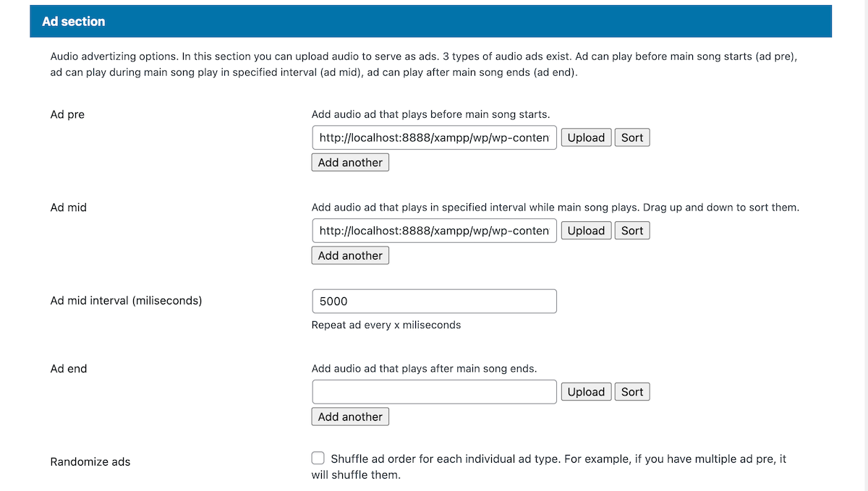The width and height of the screenshot is (868, 491).
Task: Click Upload button for Ad end
Action: point(586,392)
